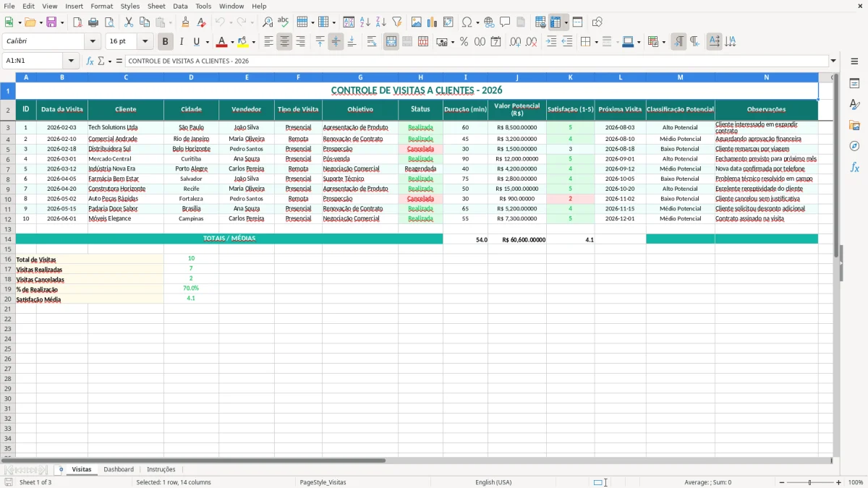Screen dimensions: 868x488
Task: Click Format as Percent icon
Action: click(464, 42)
